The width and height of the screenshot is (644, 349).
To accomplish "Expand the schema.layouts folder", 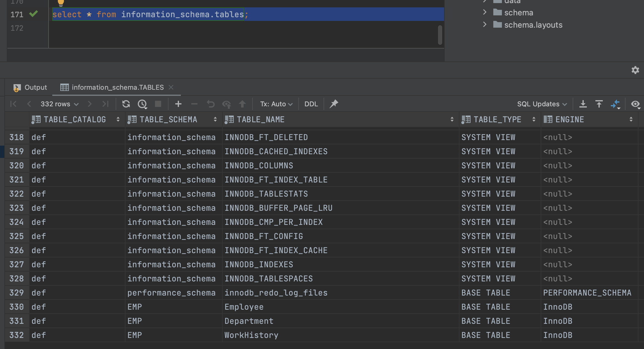I will click(485, 25).
